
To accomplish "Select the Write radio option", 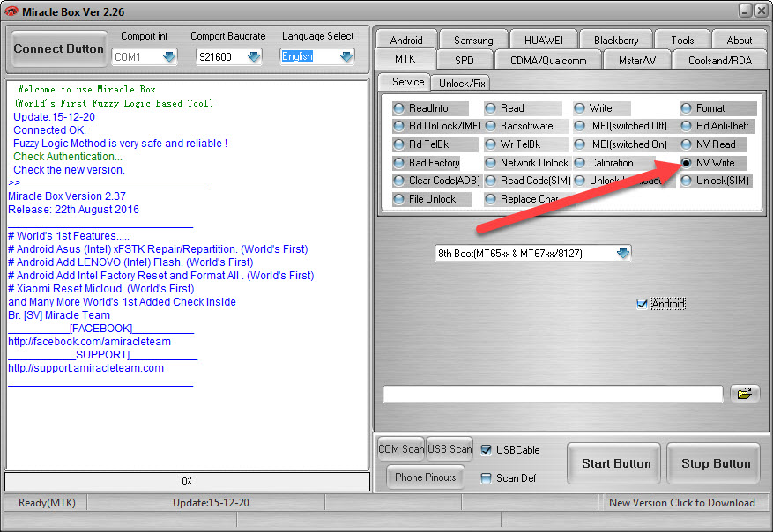I will click(x=601, y=108).
